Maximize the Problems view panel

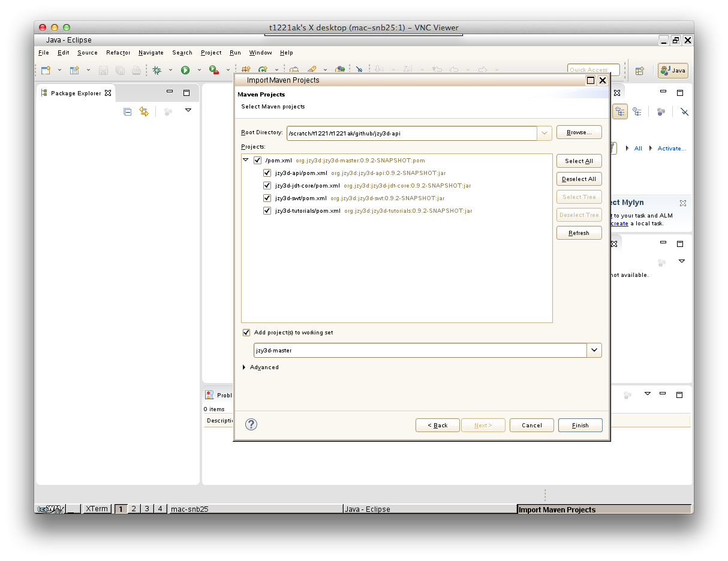click(x=679, y=395)
